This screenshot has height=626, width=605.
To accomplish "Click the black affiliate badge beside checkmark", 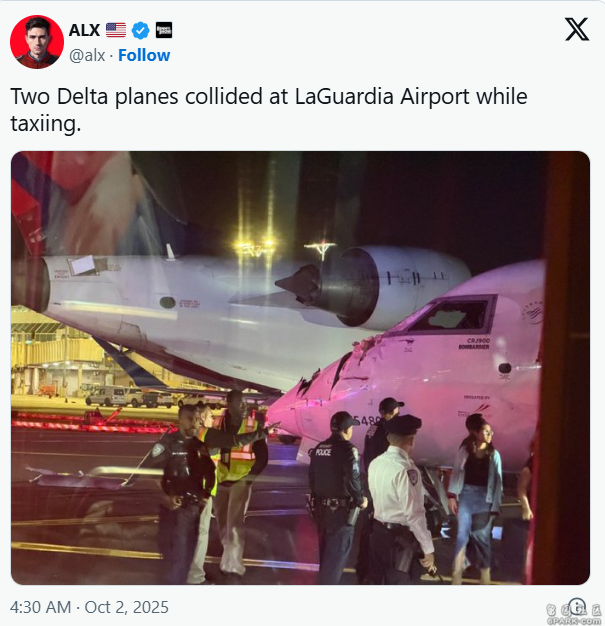I will pyautogui.click(x=164, y=30).
